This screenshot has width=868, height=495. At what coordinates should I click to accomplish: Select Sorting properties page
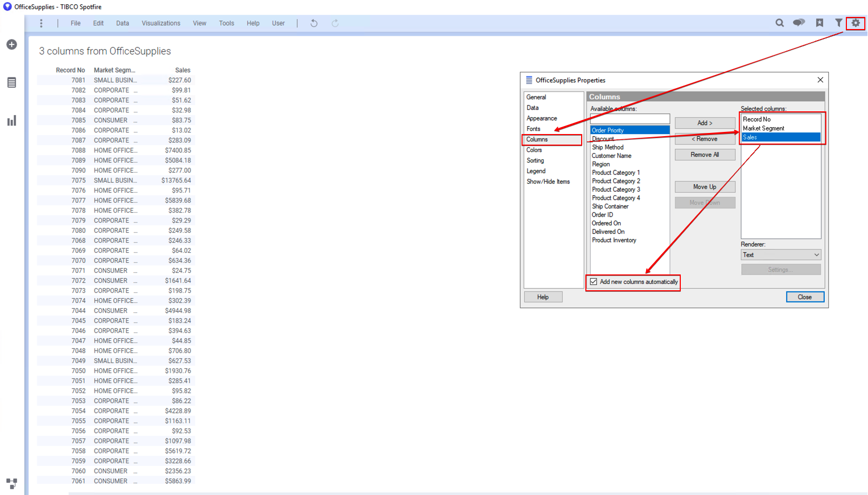pyautogui.click(x=535, y=160)
